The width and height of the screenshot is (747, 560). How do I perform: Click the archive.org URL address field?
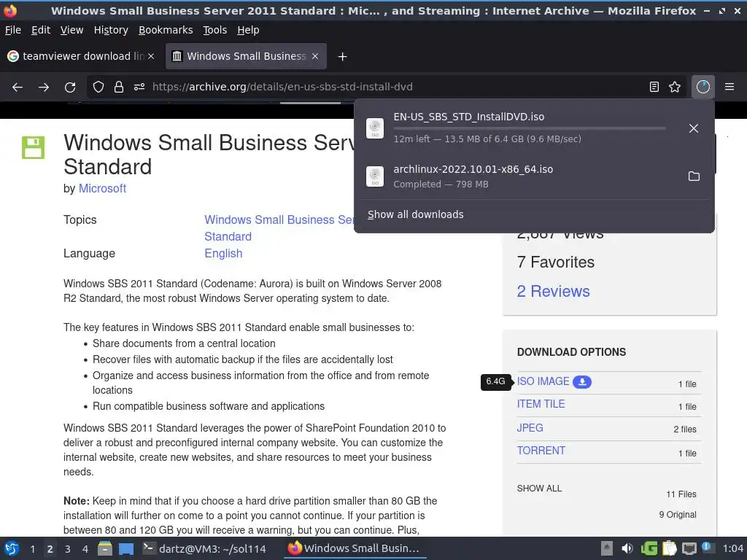[282, 87]
